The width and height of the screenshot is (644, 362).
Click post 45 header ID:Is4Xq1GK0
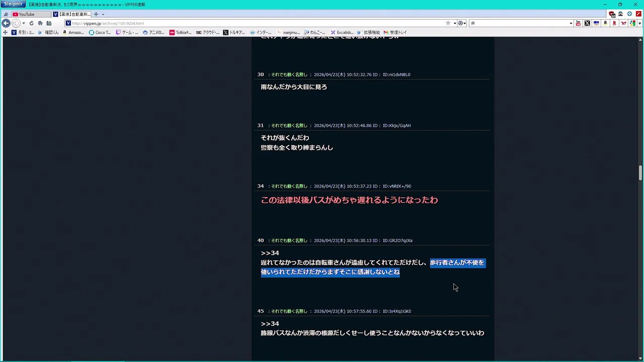click(397, 311)
